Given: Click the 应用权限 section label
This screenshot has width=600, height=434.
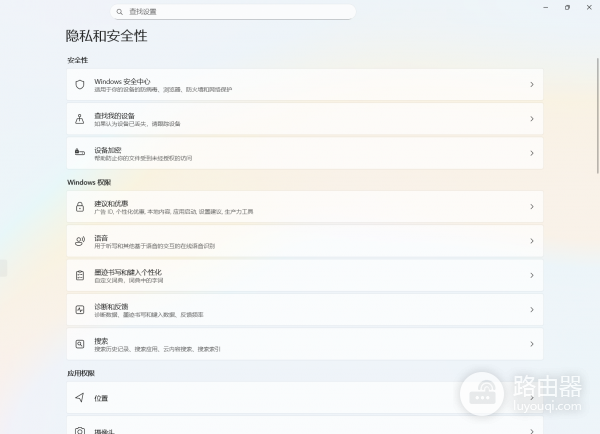Looking at the screenshot, I should coord(81,373).
